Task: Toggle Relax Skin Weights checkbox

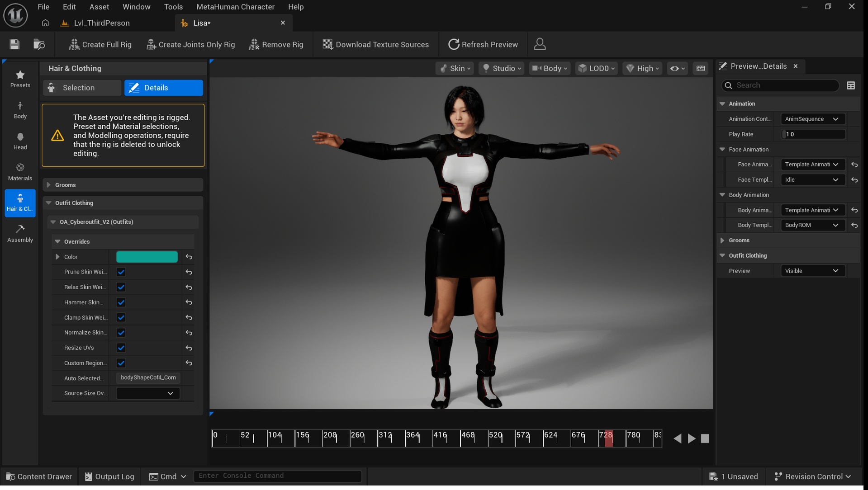Action: click(x=121, y=287)
